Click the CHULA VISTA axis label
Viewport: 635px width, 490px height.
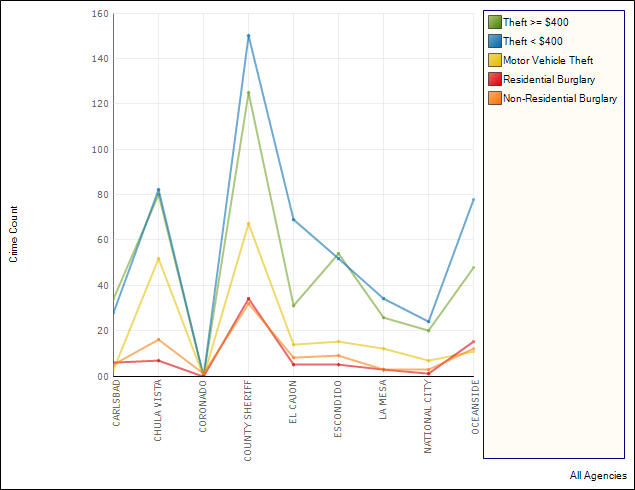point(158,410)
